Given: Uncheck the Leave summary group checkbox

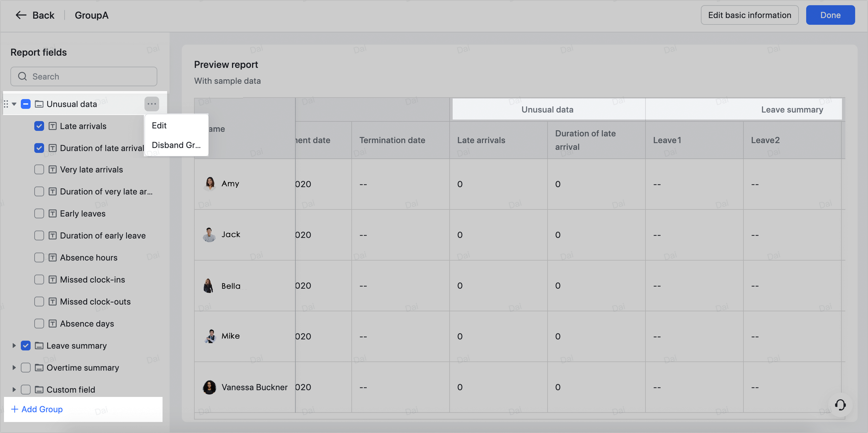Looking at the screenshot, I should (x=26, y=346).
